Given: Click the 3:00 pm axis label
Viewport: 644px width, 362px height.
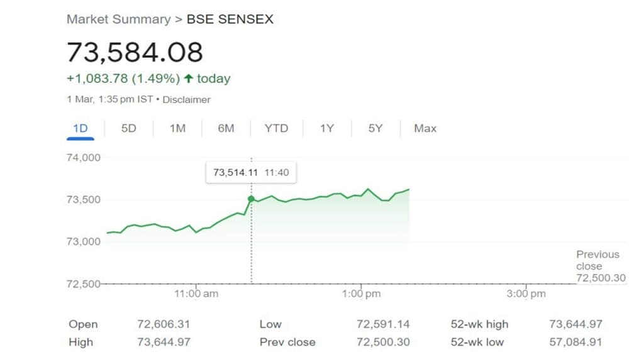Looking at the screenshot, I should coord(526,293).
